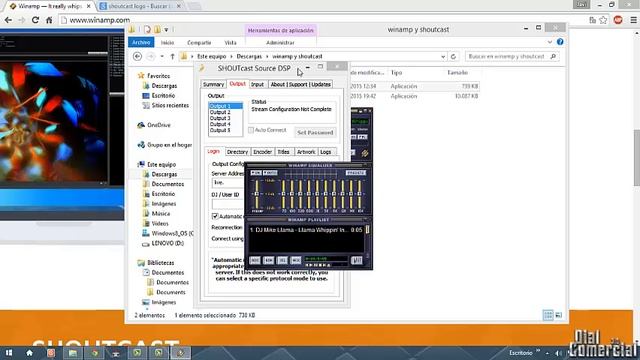Switch Explorer to large icons view
Screen dimensions: 640x360
559,315
